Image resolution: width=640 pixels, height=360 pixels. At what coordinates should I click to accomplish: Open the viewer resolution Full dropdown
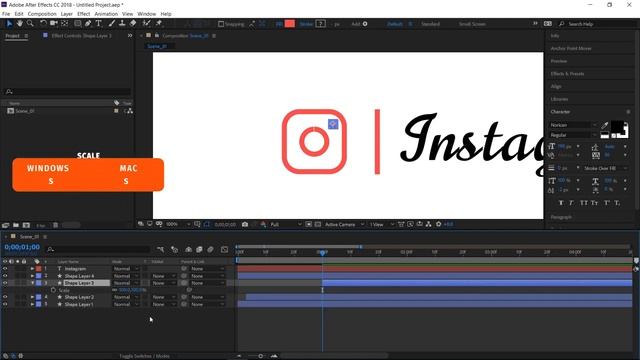coord(286,224)
